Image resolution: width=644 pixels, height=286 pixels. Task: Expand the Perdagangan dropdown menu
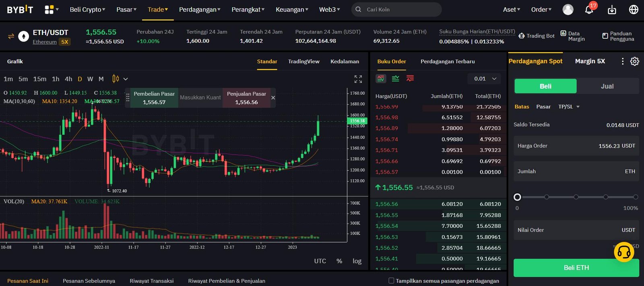click(200, 9)
